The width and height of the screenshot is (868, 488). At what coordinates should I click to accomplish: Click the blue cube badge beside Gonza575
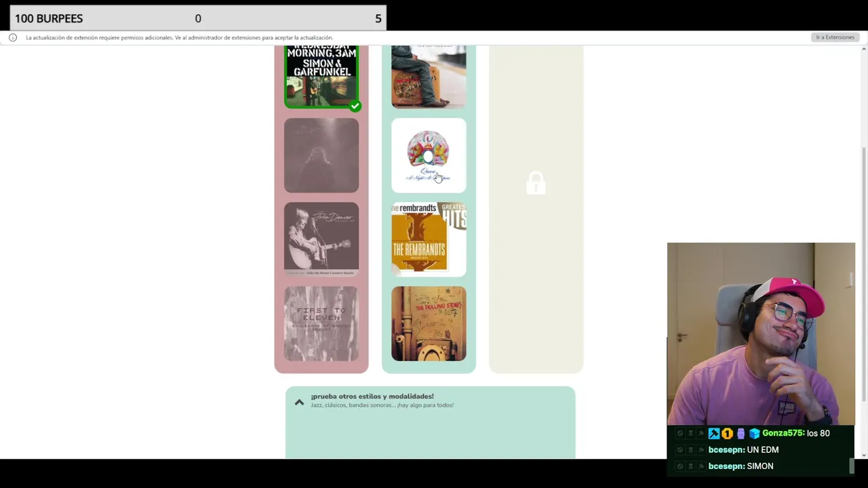(754, 433)
